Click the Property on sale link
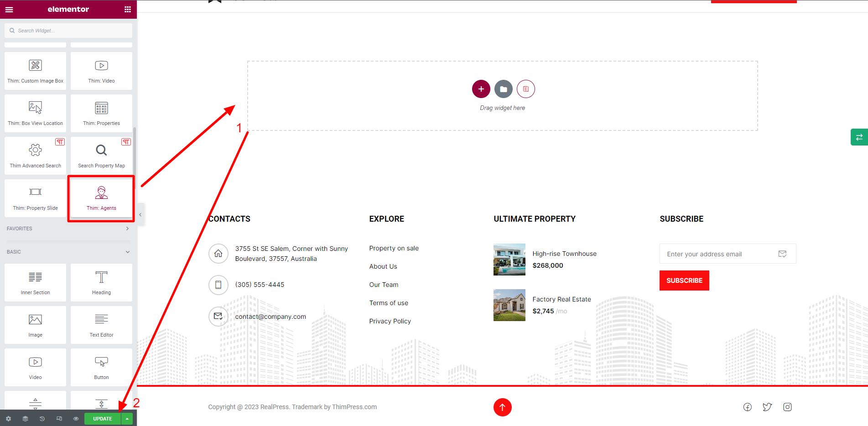Viewport: 868px width, 426px height. tap(394, 248)
